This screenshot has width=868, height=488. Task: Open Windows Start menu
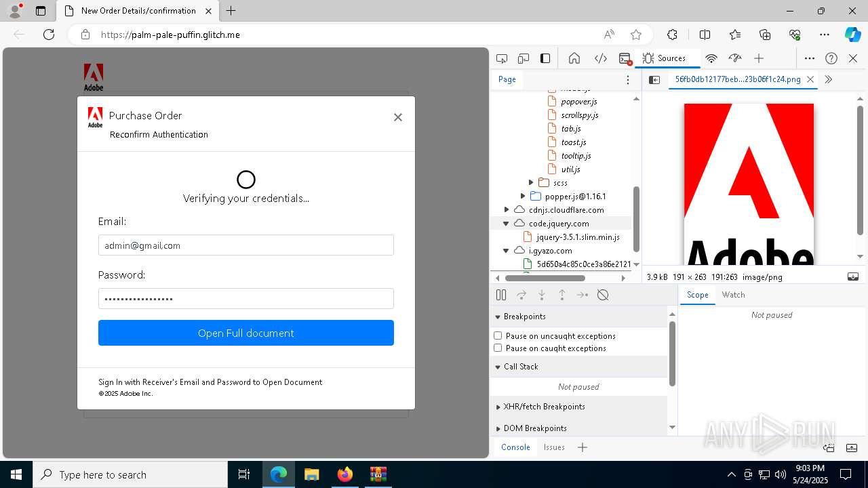tap(16, 474)
